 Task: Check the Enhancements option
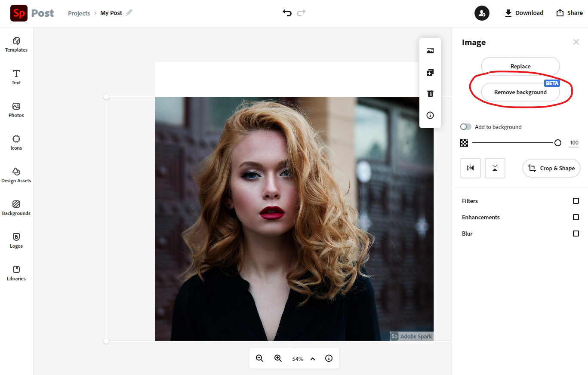tap(576, 217)
